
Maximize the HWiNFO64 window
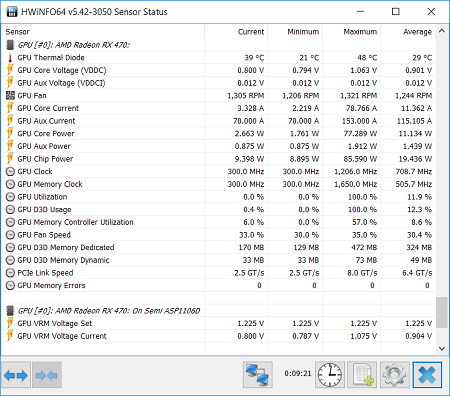coord(395,12)
